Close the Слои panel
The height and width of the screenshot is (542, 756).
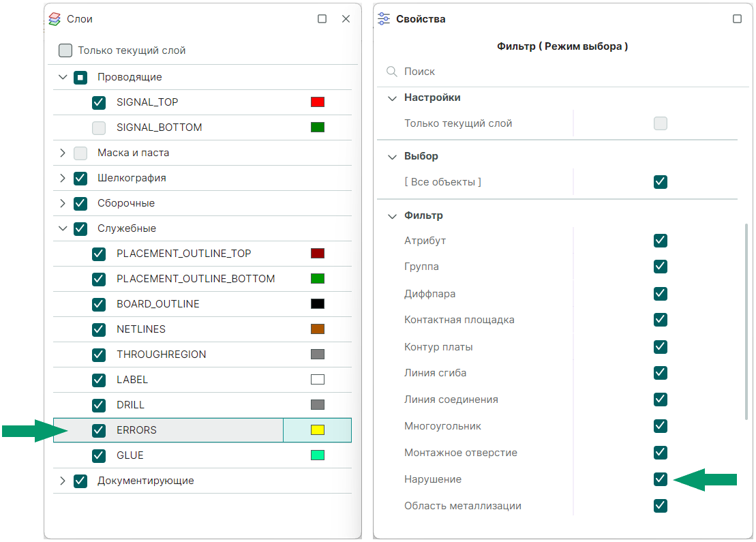(x=346, y=19)
